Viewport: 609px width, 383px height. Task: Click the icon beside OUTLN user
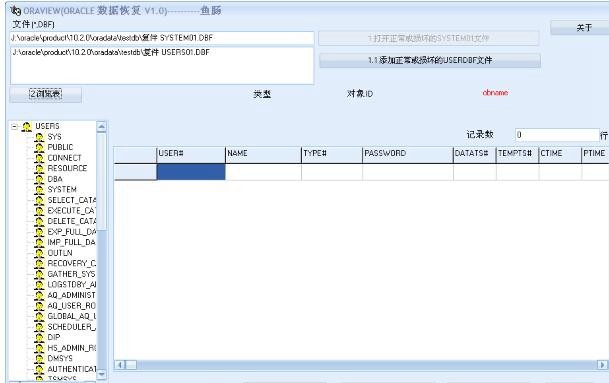coord(39,253)
